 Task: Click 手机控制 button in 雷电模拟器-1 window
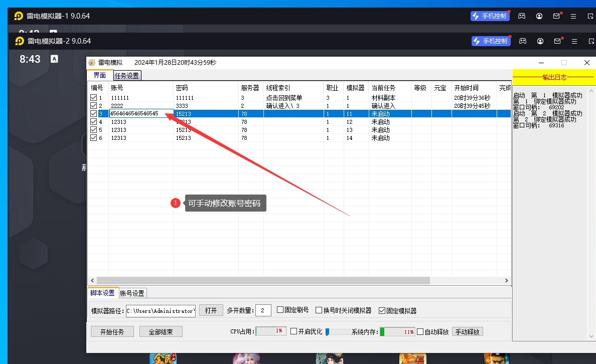(490, 16)
